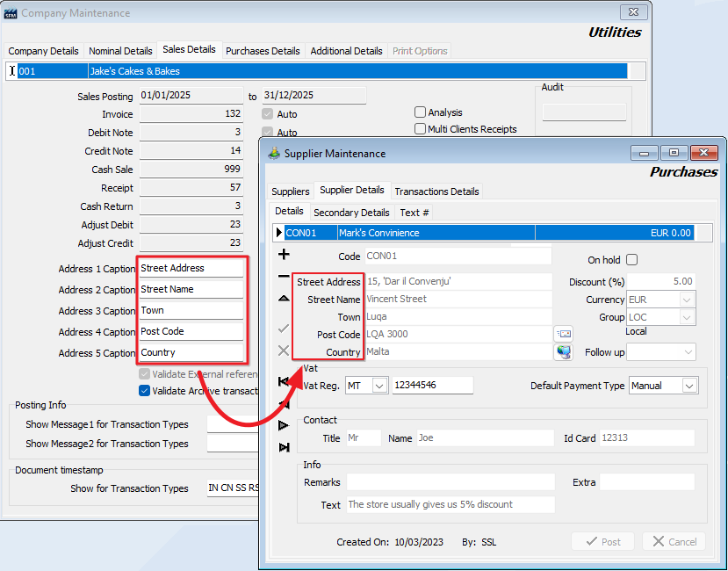
Task: Select the Suppliers tab
Action: (291, 192)
